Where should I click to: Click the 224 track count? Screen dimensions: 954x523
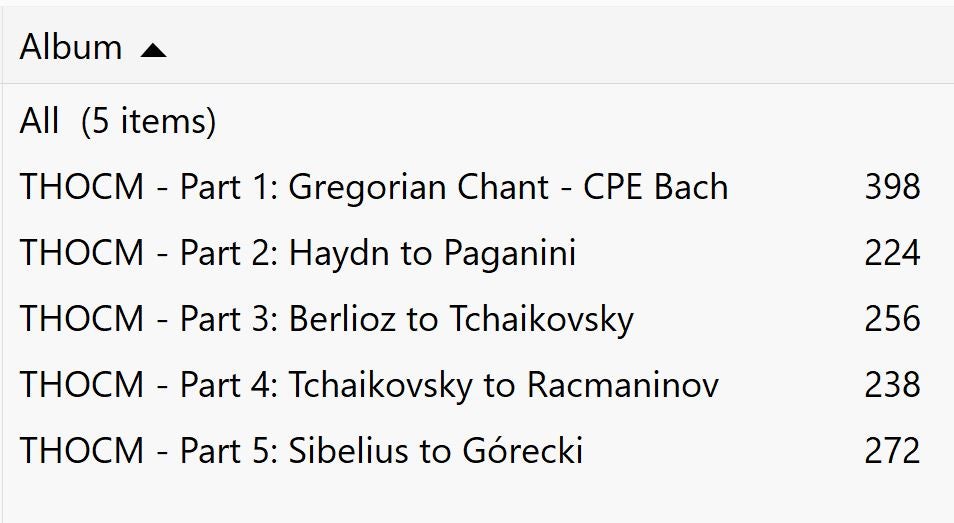(892, 253)
